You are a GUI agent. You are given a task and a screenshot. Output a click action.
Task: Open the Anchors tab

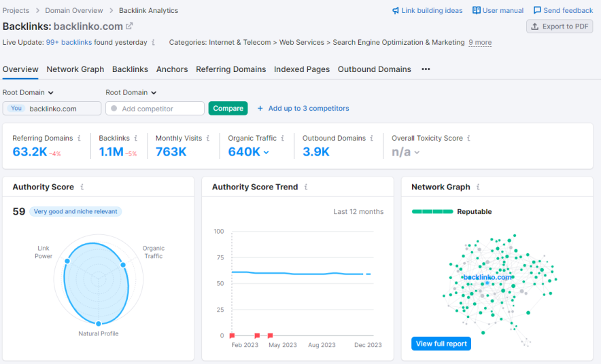[x=172, y=69]
